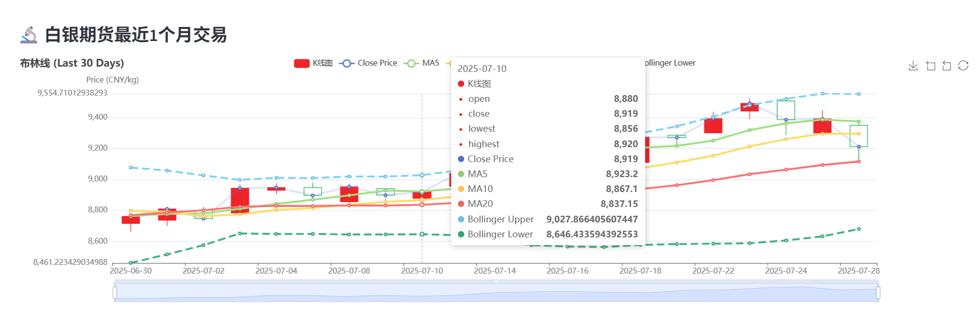Click the 布林线 (Last 30 Days) chart heading

click(x=72, y=63)
